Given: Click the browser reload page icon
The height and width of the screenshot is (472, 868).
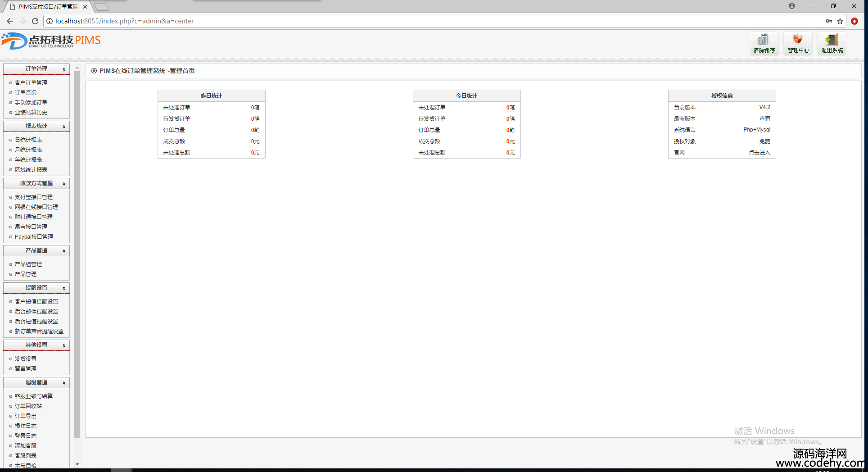Looking at the screenshot, I should (x=35, y=21).
